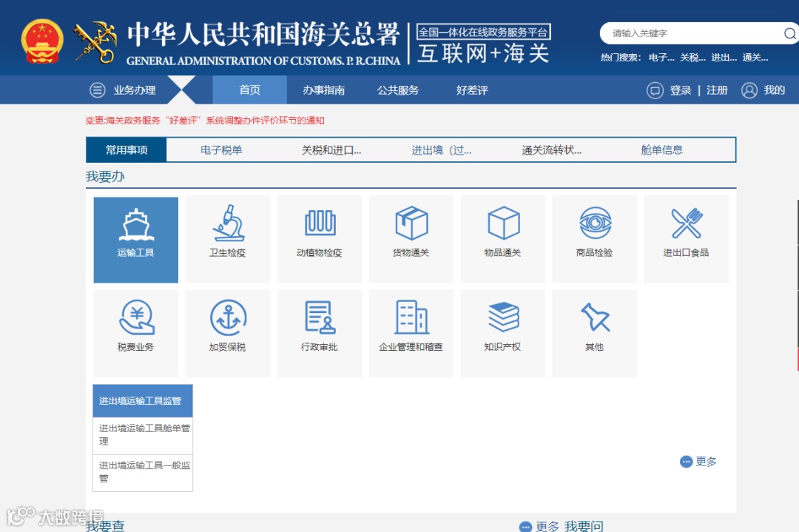Click the 登录 link

point(681,90)
